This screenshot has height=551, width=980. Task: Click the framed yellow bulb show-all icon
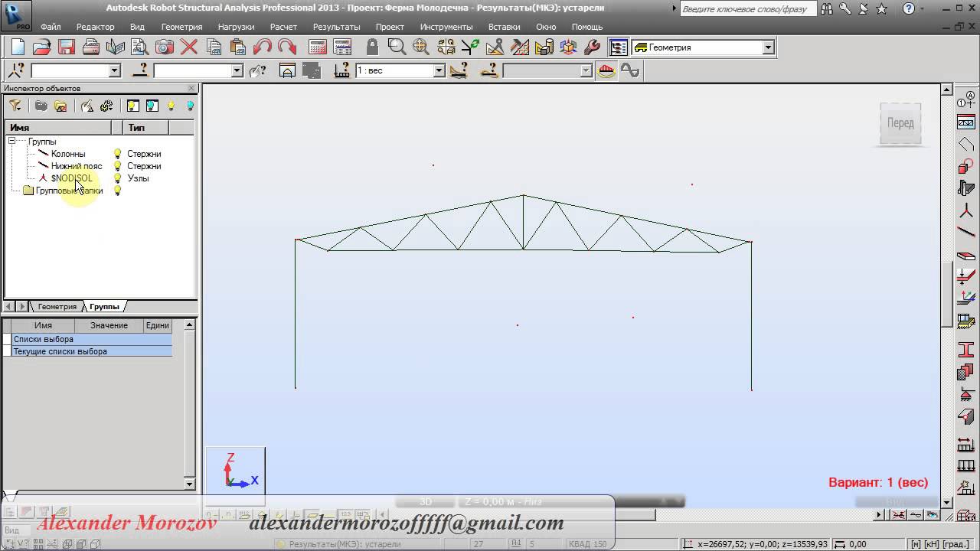pos(132,106)
